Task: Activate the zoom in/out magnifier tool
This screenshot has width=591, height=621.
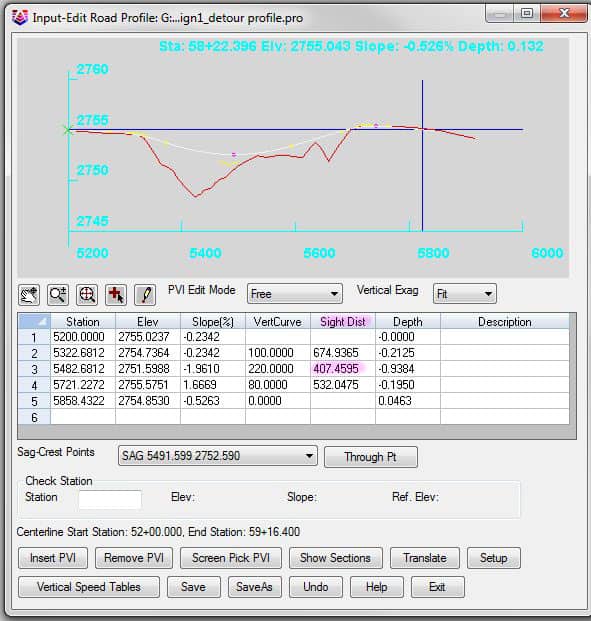Action: [58, 295]
